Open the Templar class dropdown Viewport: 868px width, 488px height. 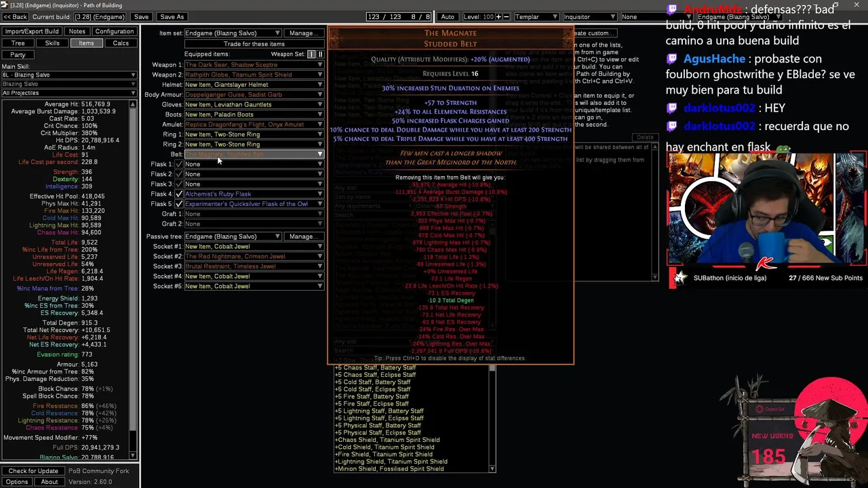[x=536, y=17]
